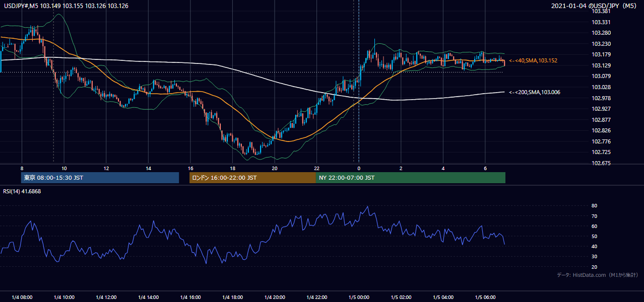Screen dimensions: 644x302
Task: Click RSI scale value 40
Action: pos(595,246)
